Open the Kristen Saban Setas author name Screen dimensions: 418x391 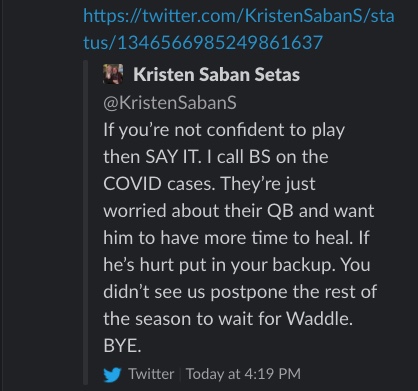coord(216,74)
